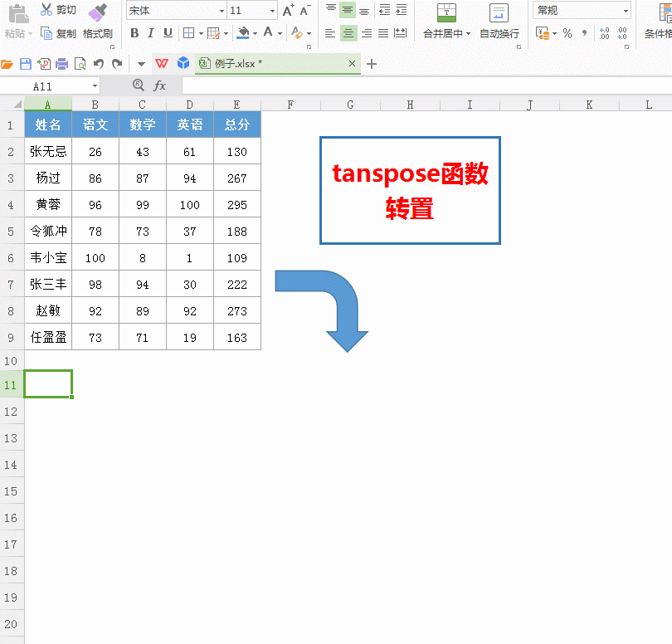Toggle italic formatting
The width and height of the screenshot is (672, 644).
(151, 33)
